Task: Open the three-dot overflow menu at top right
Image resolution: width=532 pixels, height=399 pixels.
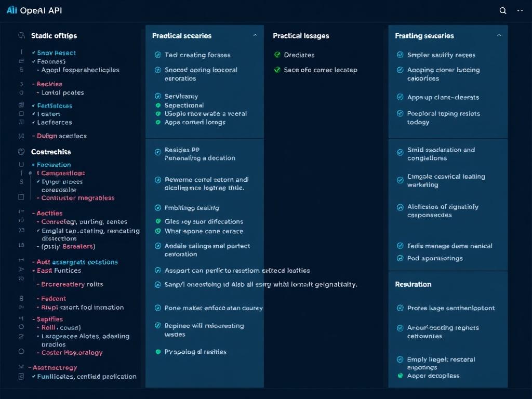Action: point(520,10)
